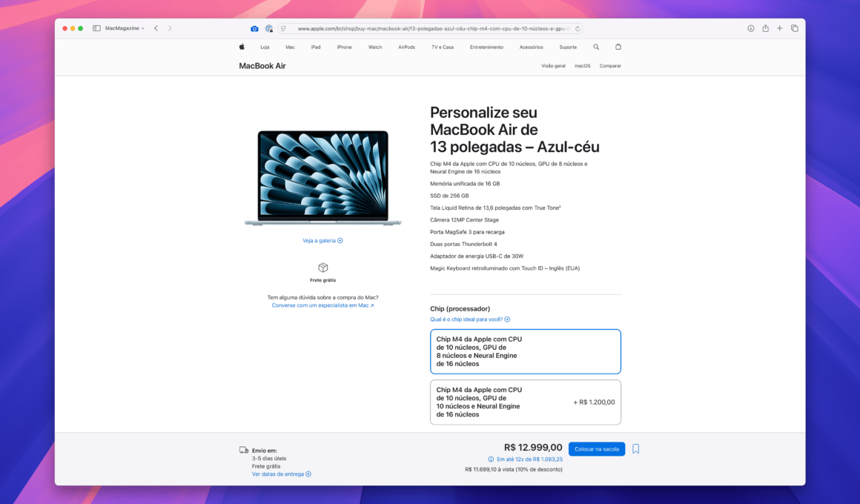Open the Loja menu
860x504 pixels.
(265, 47)
